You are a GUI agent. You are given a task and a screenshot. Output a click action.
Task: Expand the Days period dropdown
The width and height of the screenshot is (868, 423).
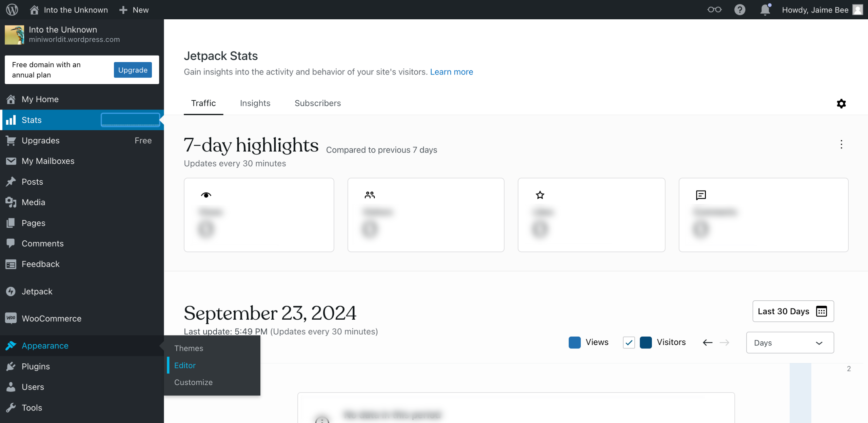pos(790,343)
